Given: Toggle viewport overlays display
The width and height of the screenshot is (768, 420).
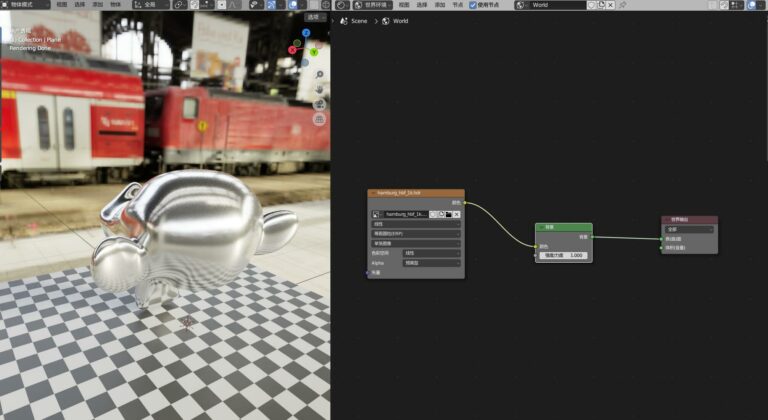Looking at the screenshot, I should pyautogui.click(x=293, y=5).
